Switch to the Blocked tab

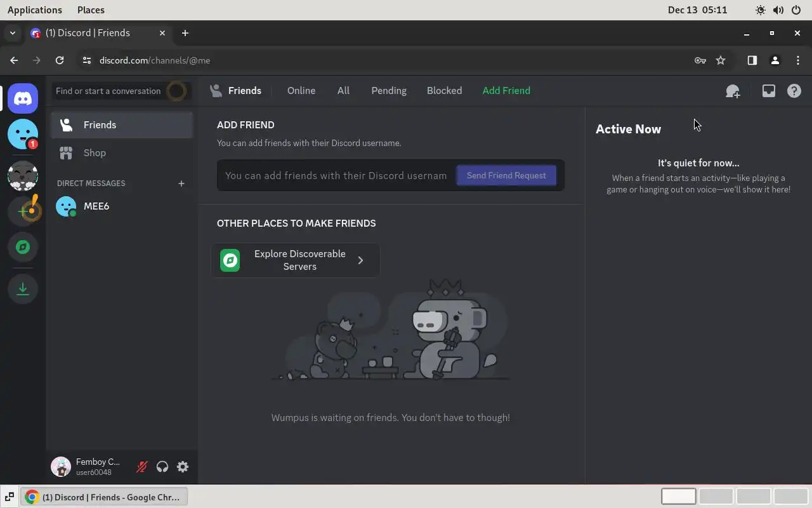444,91
